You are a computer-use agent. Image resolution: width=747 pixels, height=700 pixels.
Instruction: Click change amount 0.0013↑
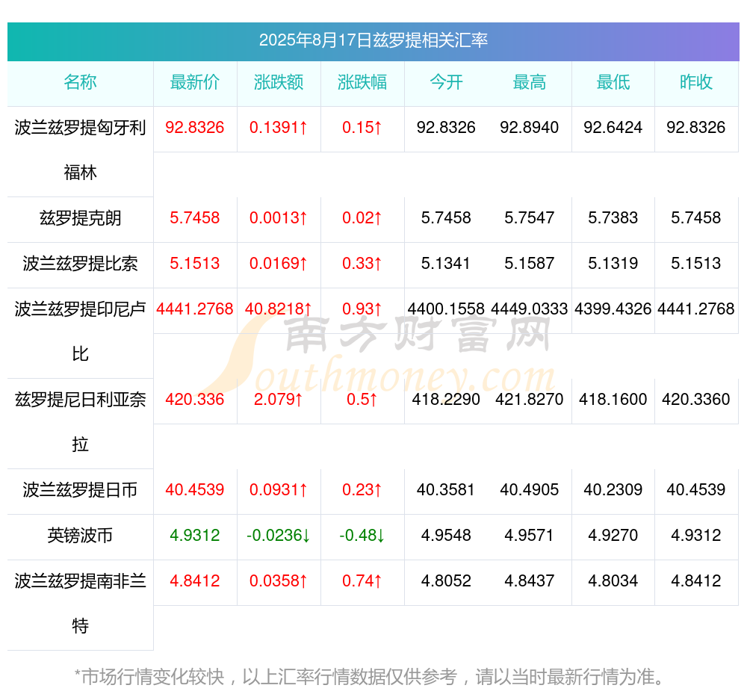(x=279, y=218)
